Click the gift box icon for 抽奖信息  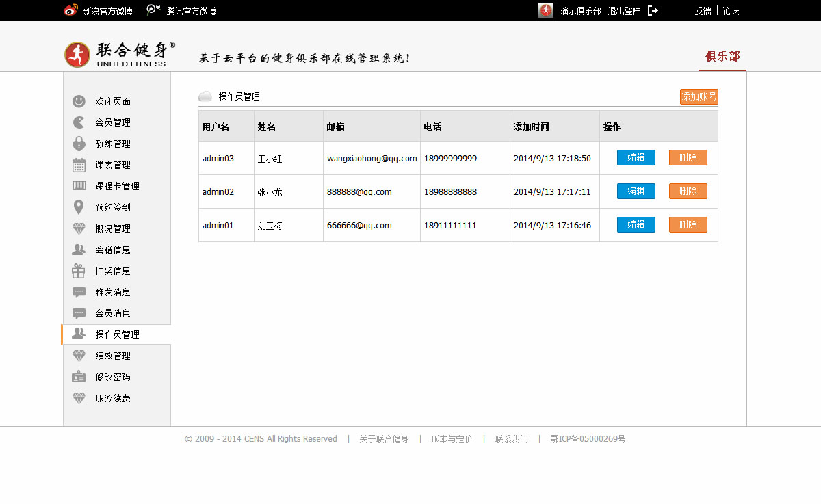tap(79, 271)
